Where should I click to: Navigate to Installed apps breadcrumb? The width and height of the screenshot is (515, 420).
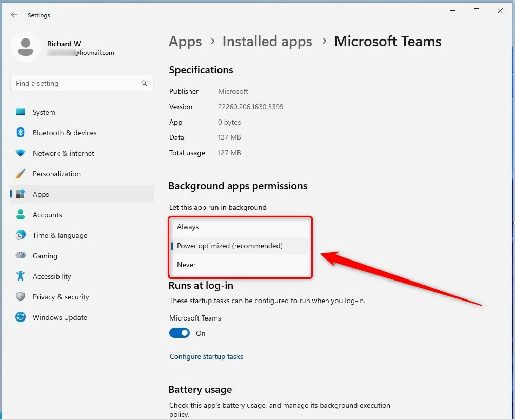pos(267,42)
